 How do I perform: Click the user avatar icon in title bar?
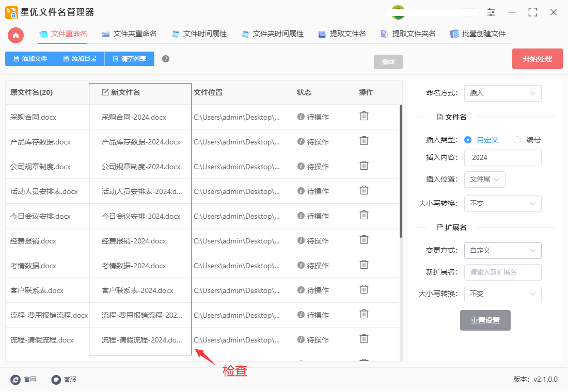pos(398,12)
